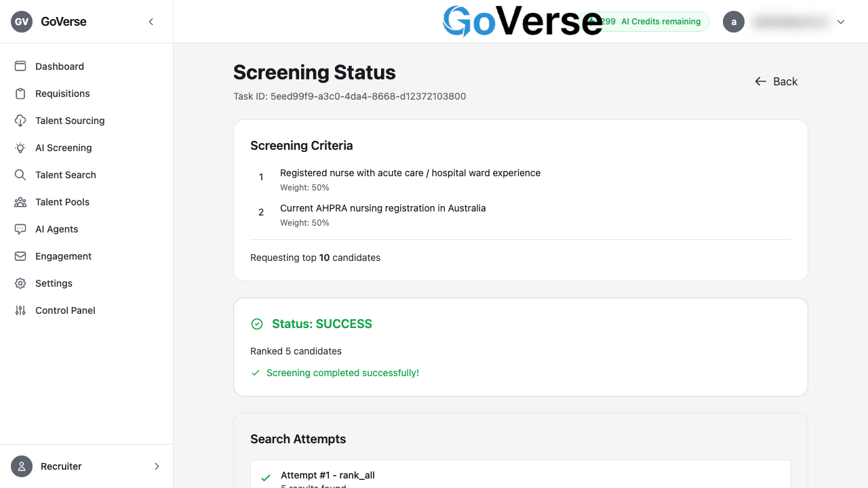Click the GV workspace avatar
The width and height of the screenshot is (868, 488).
click(x=22, y=22)
